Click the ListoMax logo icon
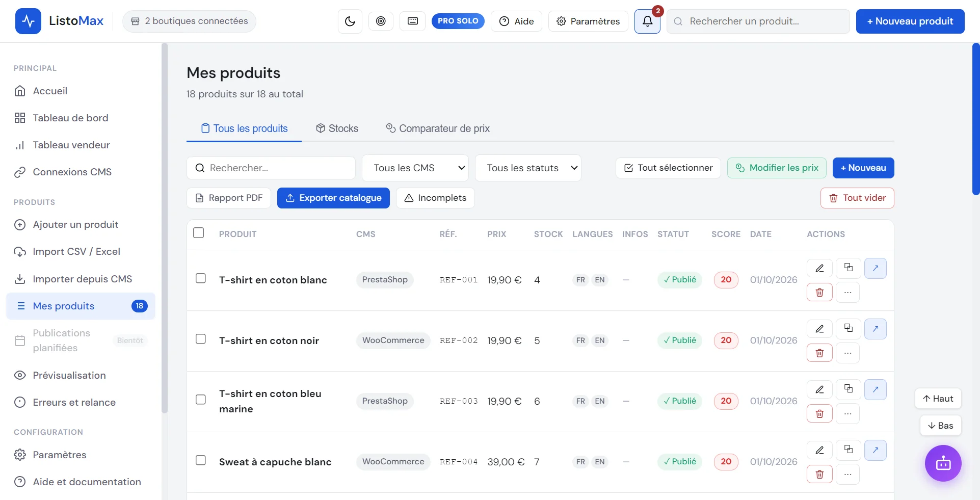980x500 pixels. [28, 21]
